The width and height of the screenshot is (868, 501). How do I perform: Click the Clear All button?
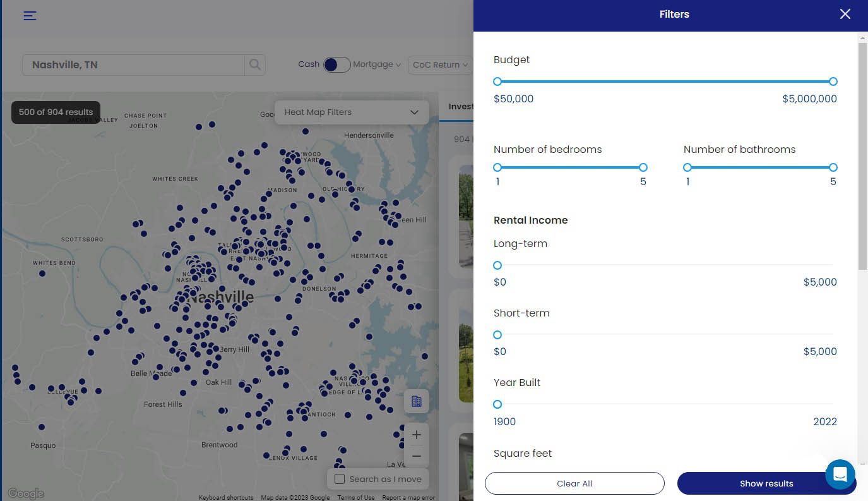pyautogui.click(x=574, y=483)
